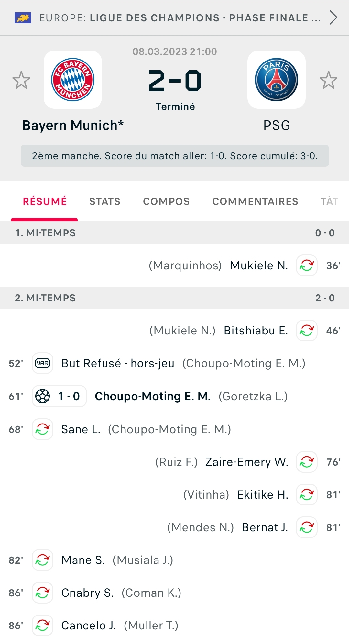Open the COMPOS tab
The width and height of the screenshot is (349, 644).
(166, 201)
